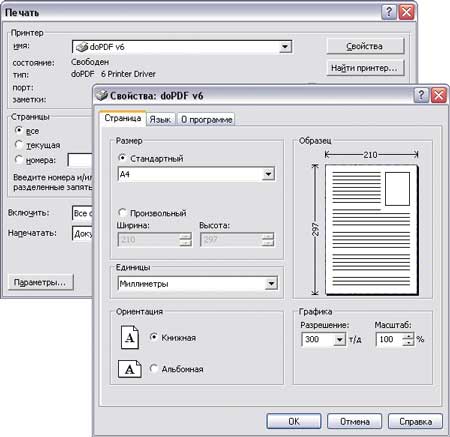Open the Миллиметры units dropdown
The width and height of the screenshot is (450, 437).
[x=271, y=284]
